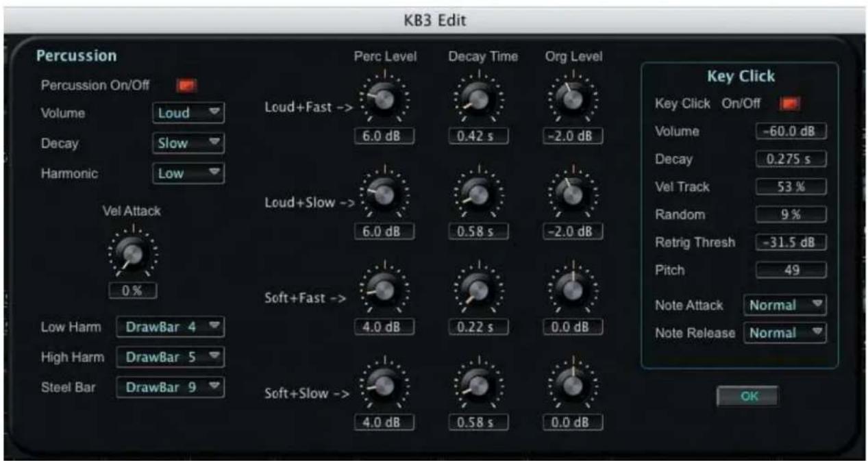Viewport: 868px width, 461px height.
Task: Click the KB3 Edit window title
Action: pos(434,20)
